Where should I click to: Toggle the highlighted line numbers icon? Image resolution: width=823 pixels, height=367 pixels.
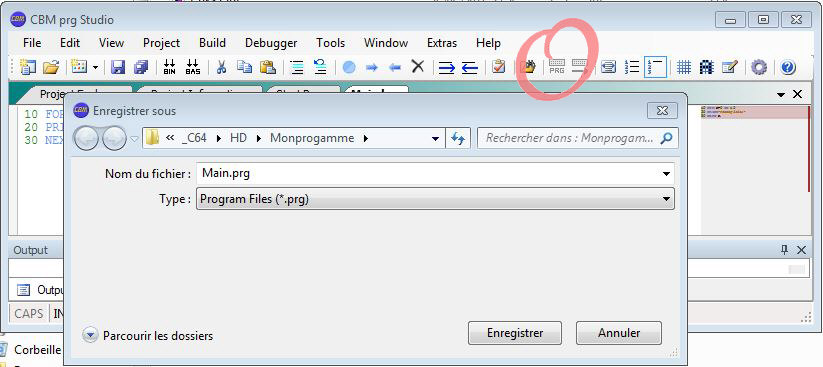point(655,67)
